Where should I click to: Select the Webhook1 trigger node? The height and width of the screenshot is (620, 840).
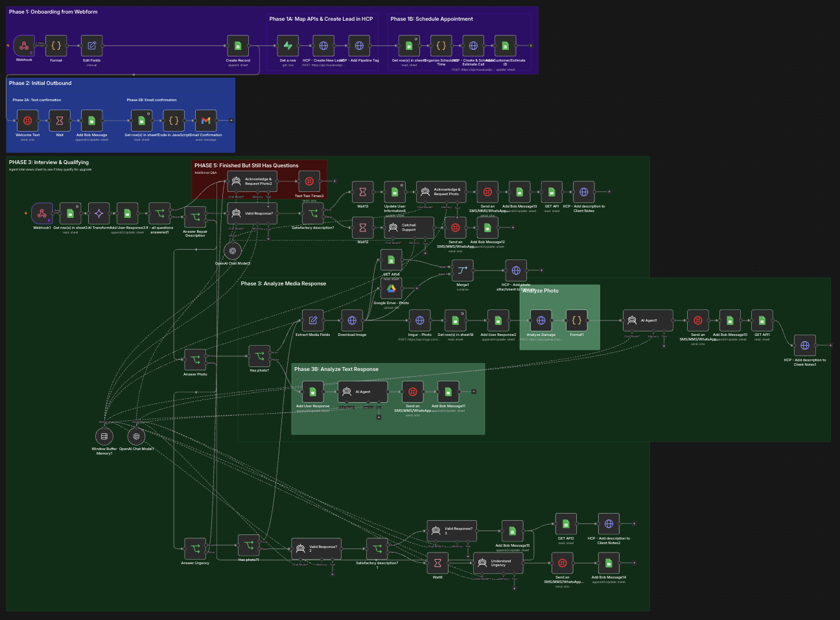click(42, 213)
